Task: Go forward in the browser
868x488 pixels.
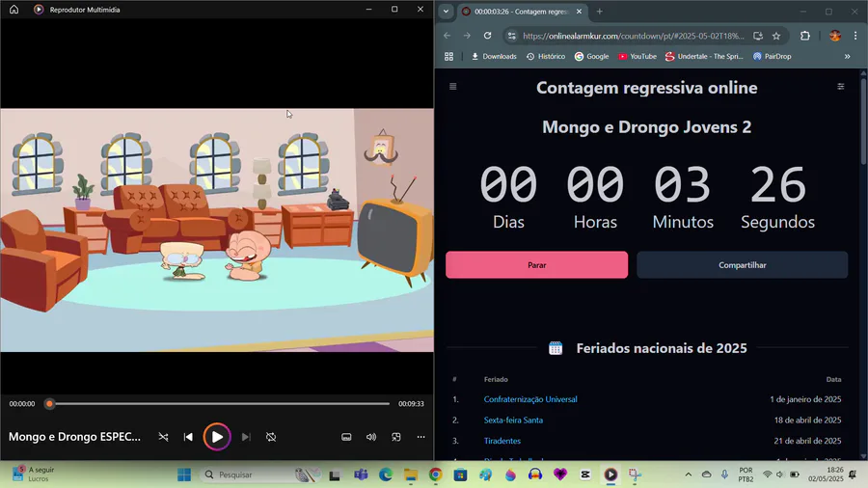Action: [467, 36]
